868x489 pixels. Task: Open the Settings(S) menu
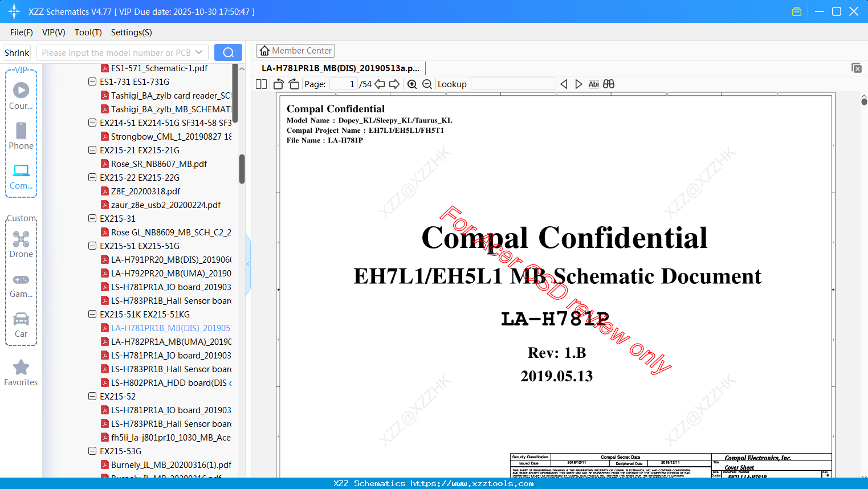tap(132, 32)
